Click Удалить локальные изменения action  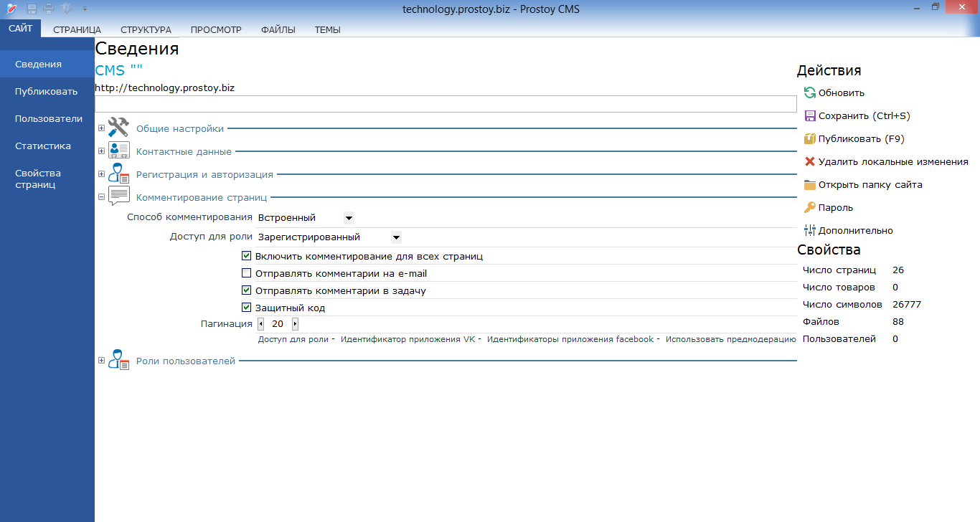coord(893,161)
